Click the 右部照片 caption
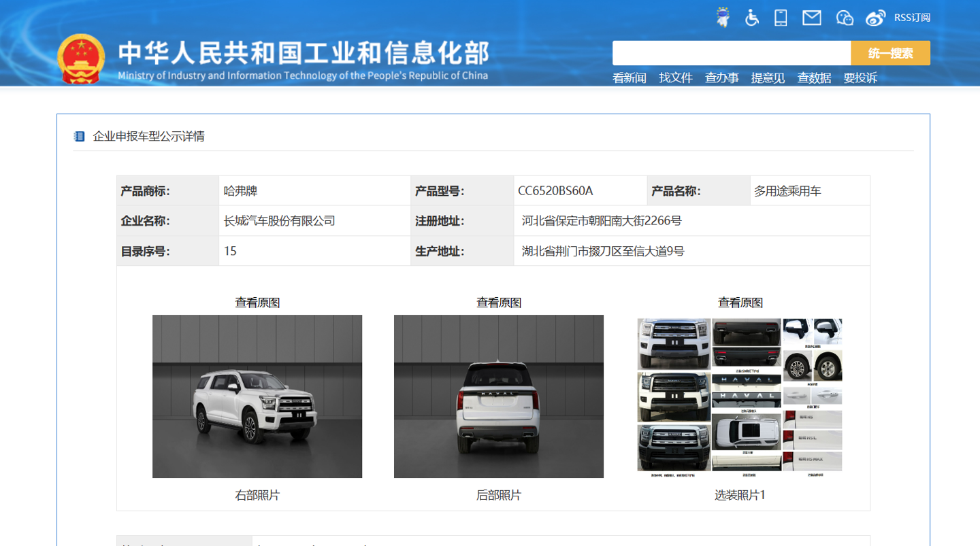980x546 pixels. tap(257, 496)
